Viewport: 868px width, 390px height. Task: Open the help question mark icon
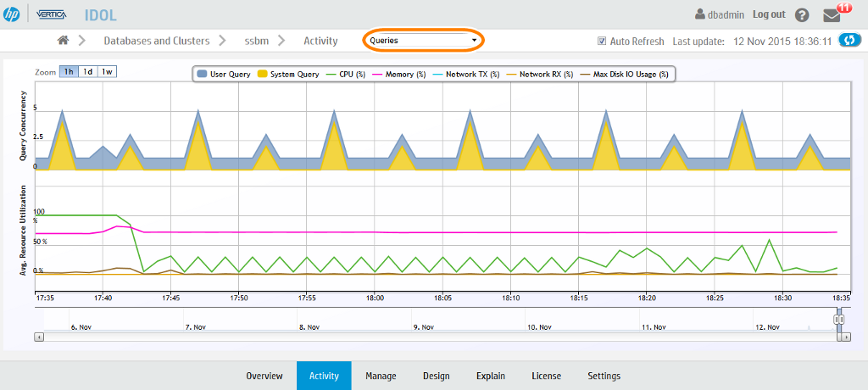click(802, 15)
